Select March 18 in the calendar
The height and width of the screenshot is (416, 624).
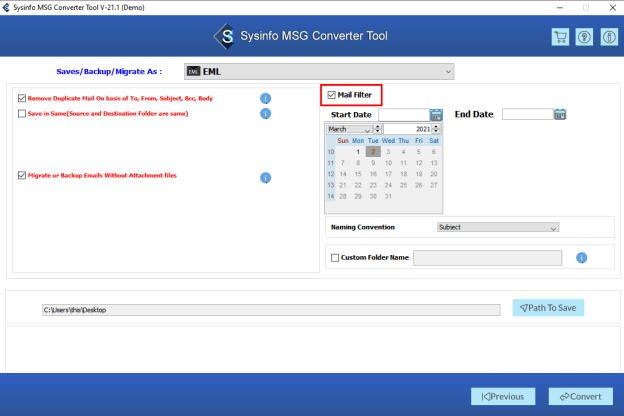pyautogui.click(x=403, y=174)
